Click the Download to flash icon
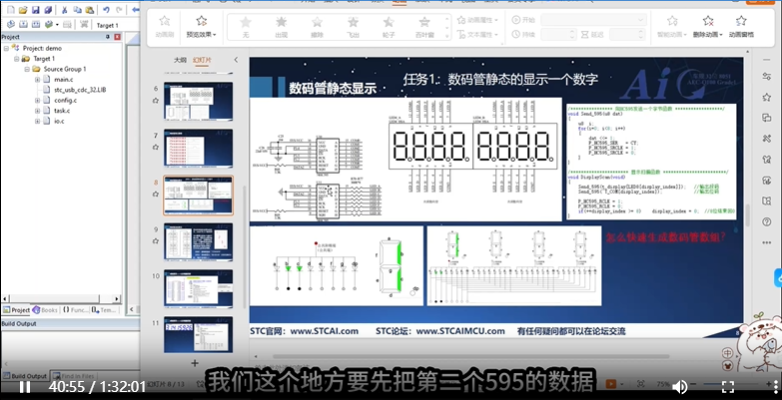Image resolution: width=782 pixels, height=400 pixels. point(84,24)
